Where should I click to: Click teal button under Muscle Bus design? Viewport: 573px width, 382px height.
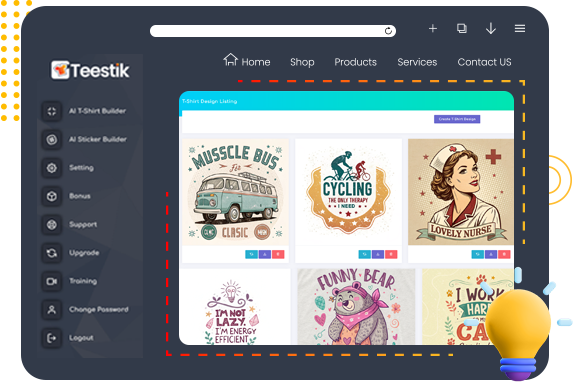pyautogui.click(x=251, y=254)
